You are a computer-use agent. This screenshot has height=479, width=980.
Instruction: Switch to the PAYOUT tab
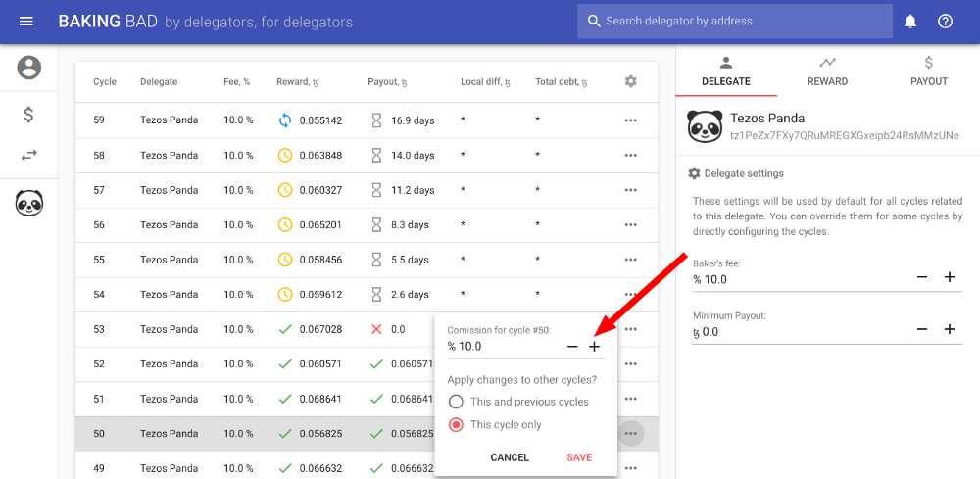929,72
